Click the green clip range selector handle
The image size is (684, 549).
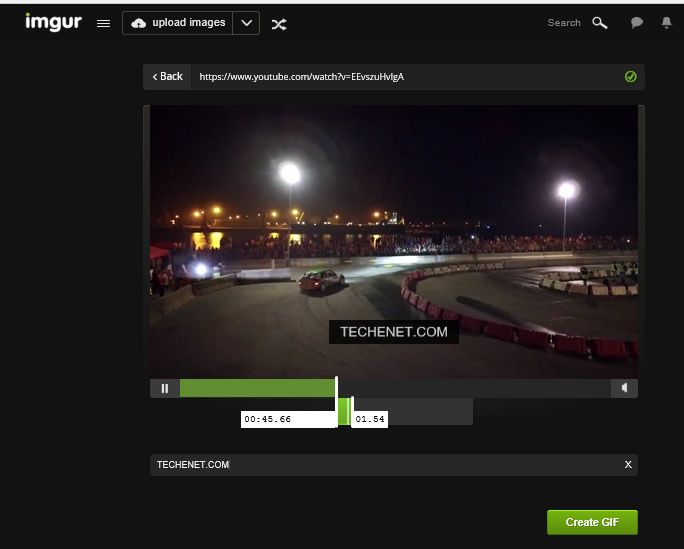(x=344, y=411)
